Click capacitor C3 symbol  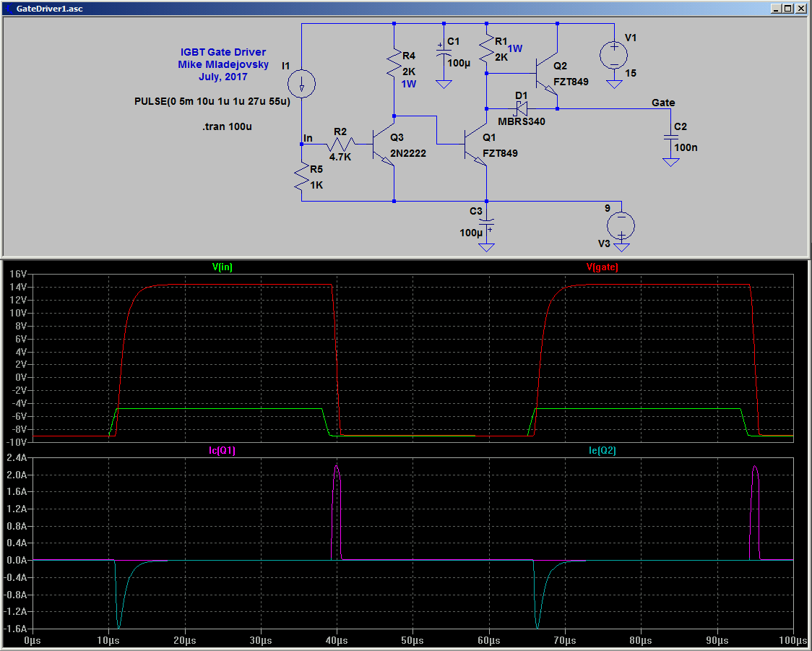486,223
